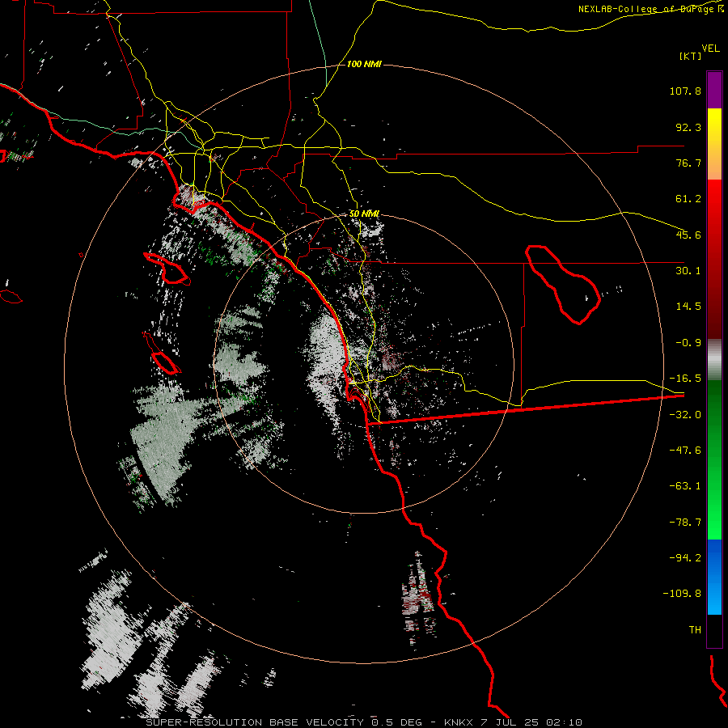The height and width of the screenshot is (728, 728).
Task: Pick the red segment of the color bar
Action: [714, 259]
